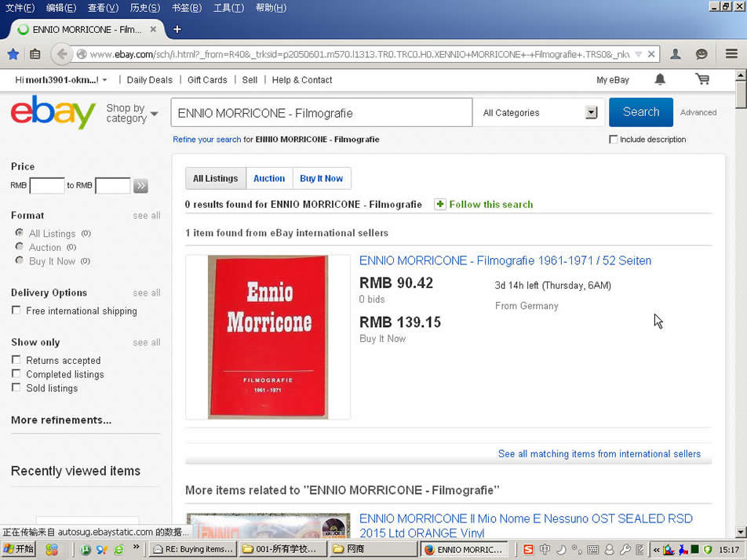Select the Buy It Now radio button
The image size is (747, 560).
point(19,260)
